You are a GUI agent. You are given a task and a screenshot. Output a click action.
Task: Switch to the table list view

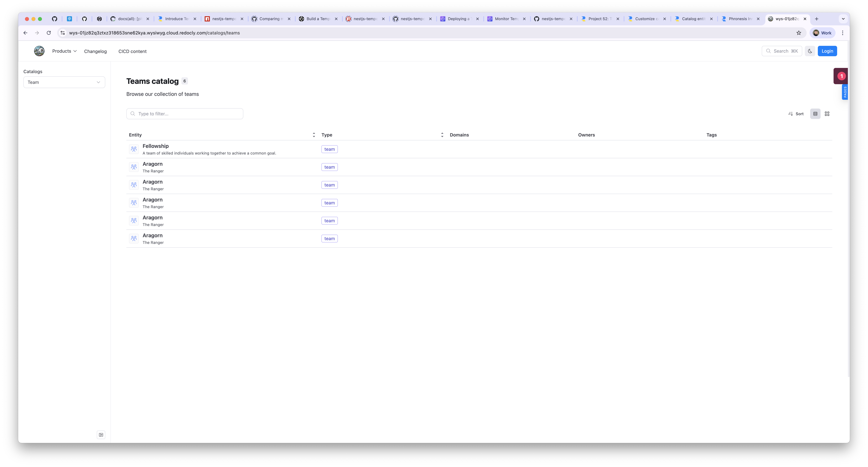(x=815, y=114)
